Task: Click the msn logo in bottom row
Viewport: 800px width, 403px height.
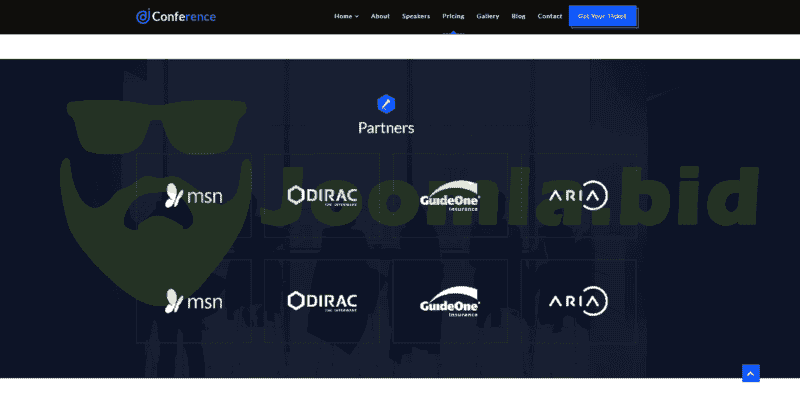Action: 194,301
